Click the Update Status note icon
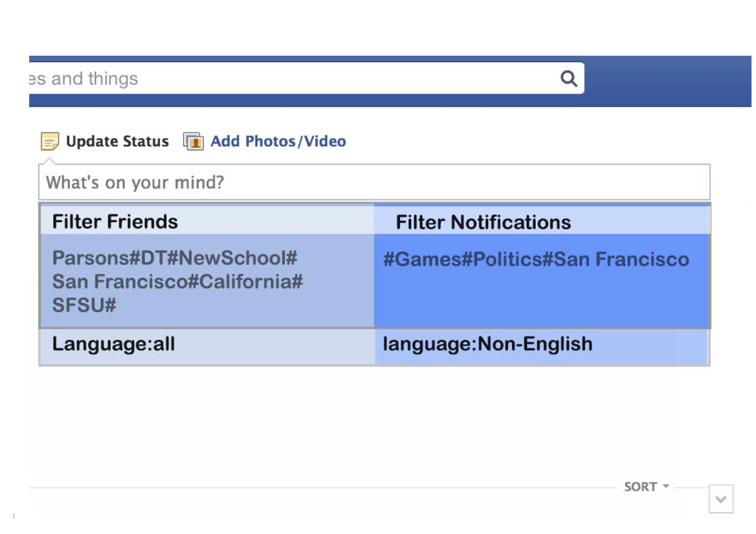Viewport: 756px width, 534px height. (49, 141)
